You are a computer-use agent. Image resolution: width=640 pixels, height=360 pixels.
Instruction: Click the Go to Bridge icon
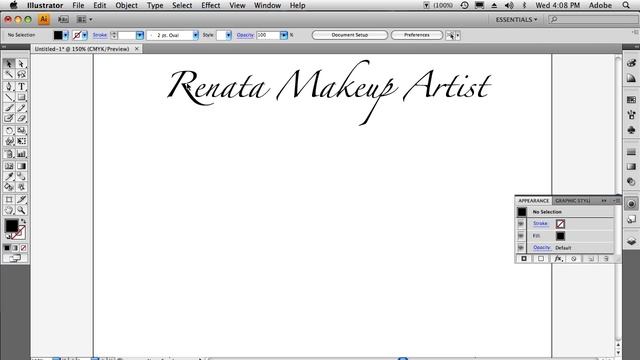63,19
